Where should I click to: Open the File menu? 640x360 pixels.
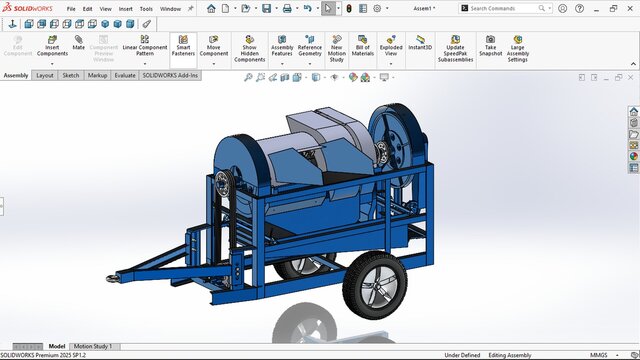[71, 9]
